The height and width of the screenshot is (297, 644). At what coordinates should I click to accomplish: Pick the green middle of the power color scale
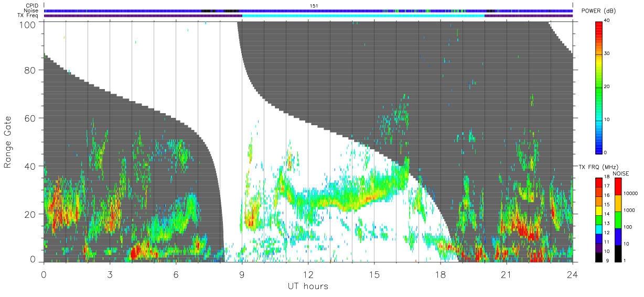[599, 86]
